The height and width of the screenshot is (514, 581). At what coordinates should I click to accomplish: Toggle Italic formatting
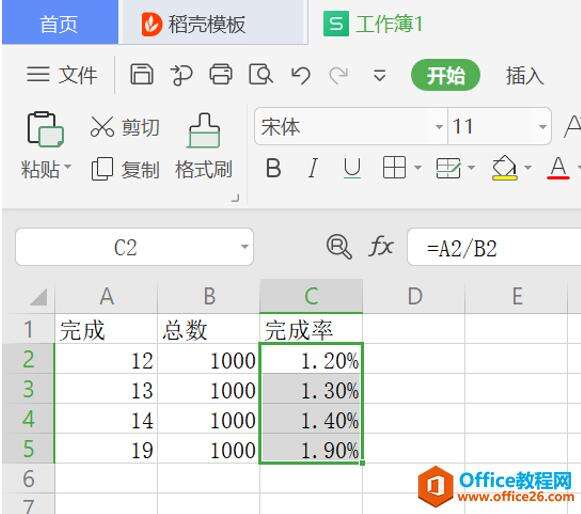pyautogui.click(x=313, y=168)
